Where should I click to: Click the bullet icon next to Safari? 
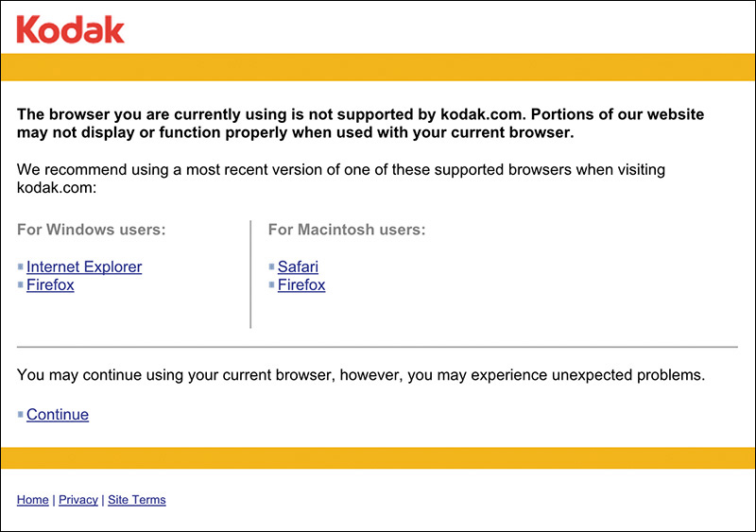point(272,267)
